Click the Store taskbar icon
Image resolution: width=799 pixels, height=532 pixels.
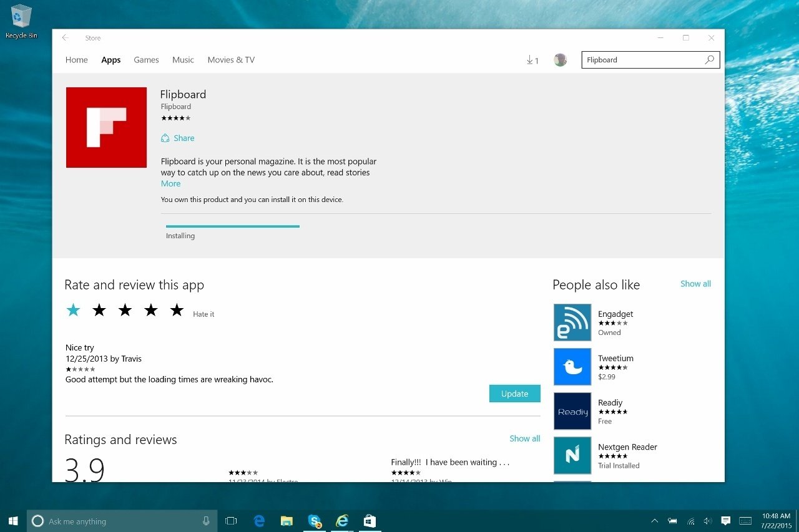pos(370,521)
